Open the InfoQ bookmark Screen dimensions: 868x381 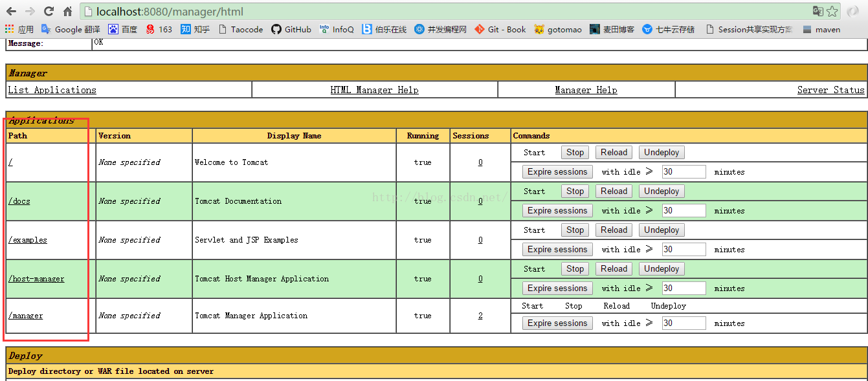(337, 29)
